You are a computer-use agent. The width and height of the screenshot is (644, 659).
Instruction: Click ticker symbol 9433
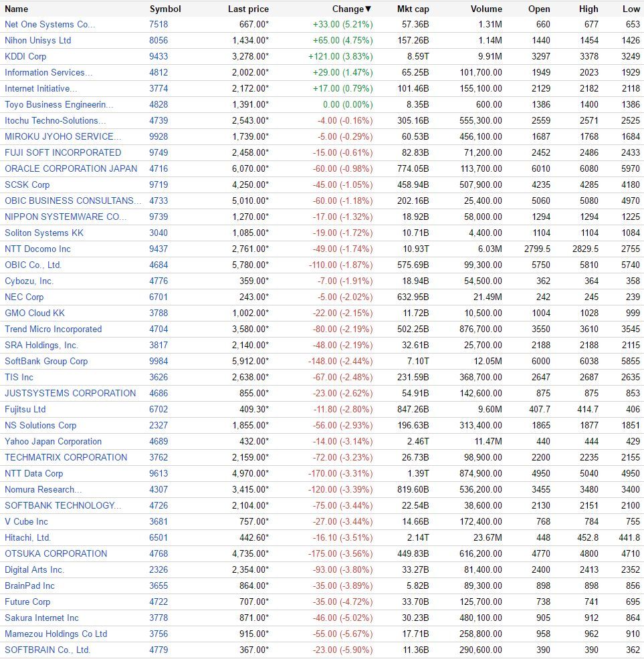point(158,56)
